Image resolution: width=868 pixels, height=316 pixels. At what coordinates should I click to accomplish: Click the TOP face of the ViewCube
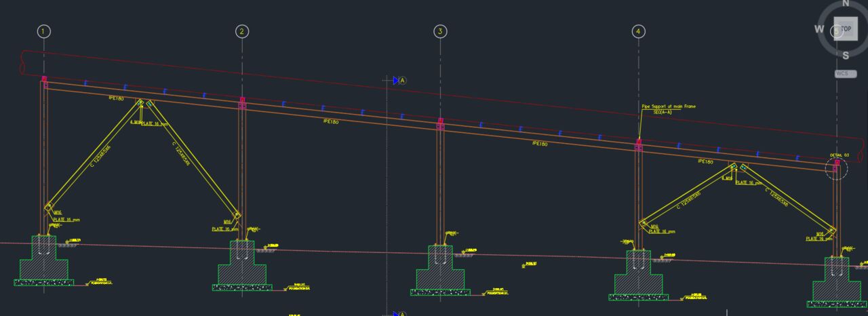click(846, 28)
